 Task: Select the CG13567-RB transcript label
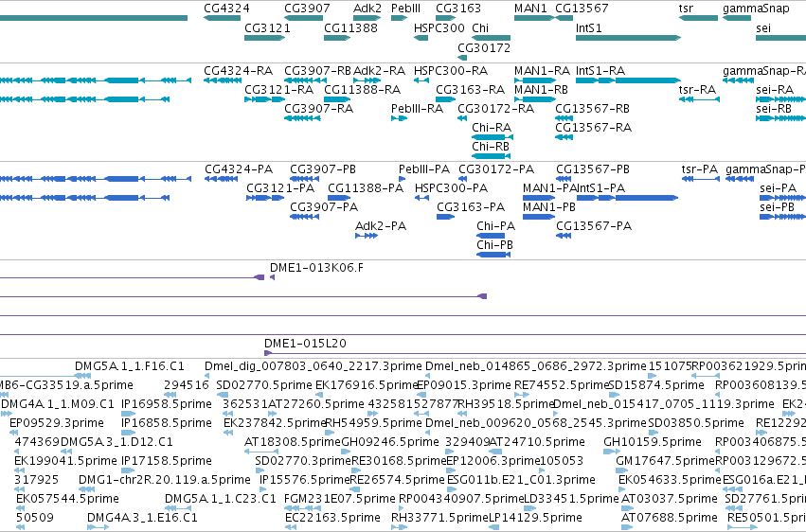[592, 108]
